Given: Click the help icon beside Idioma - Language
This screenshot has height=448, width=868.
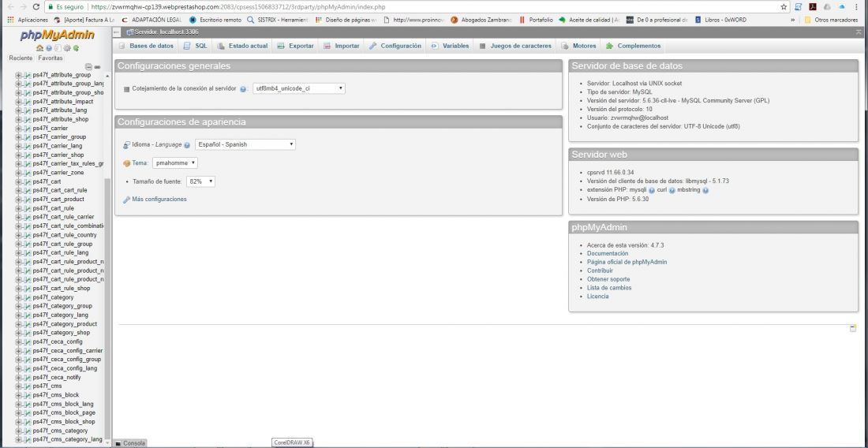Looking at the screenshot, I should coord(187,145).
